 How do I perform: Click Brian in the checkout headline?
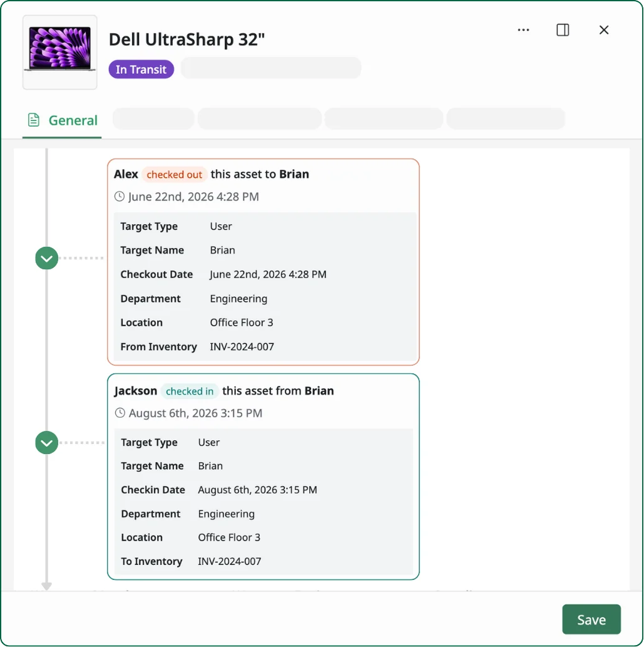tap(294, 174)
